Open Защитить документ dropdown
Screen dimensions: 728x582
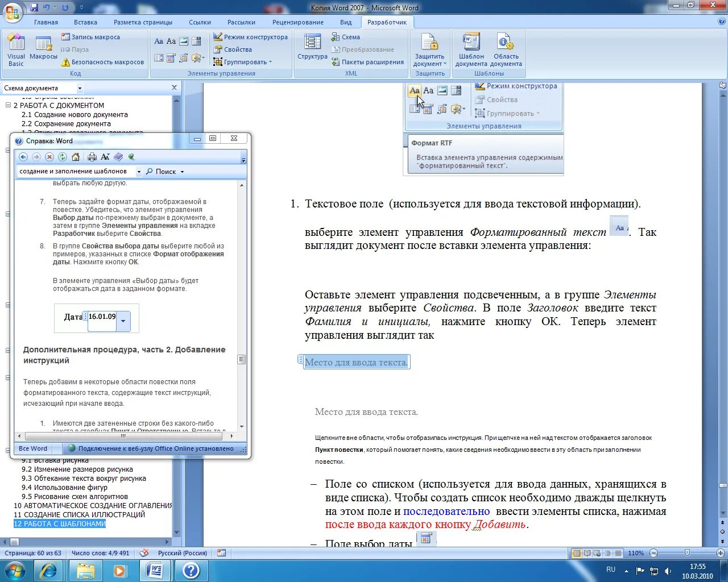tap(430, 50)
